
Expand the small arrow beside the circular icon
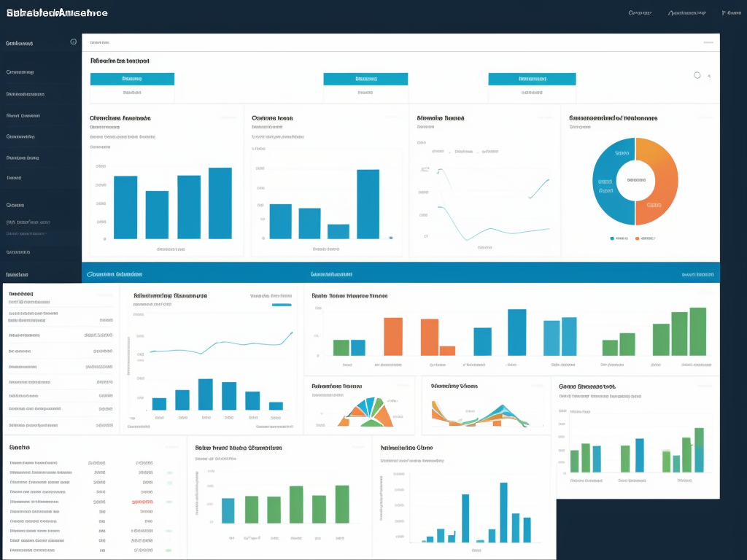[710, 77]
